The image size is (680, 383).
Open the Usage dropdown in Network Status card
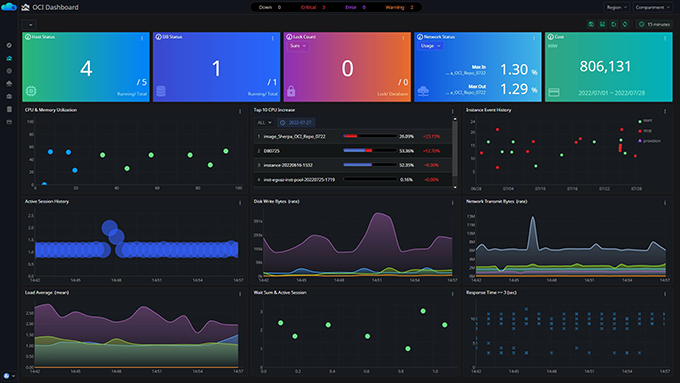430,46
